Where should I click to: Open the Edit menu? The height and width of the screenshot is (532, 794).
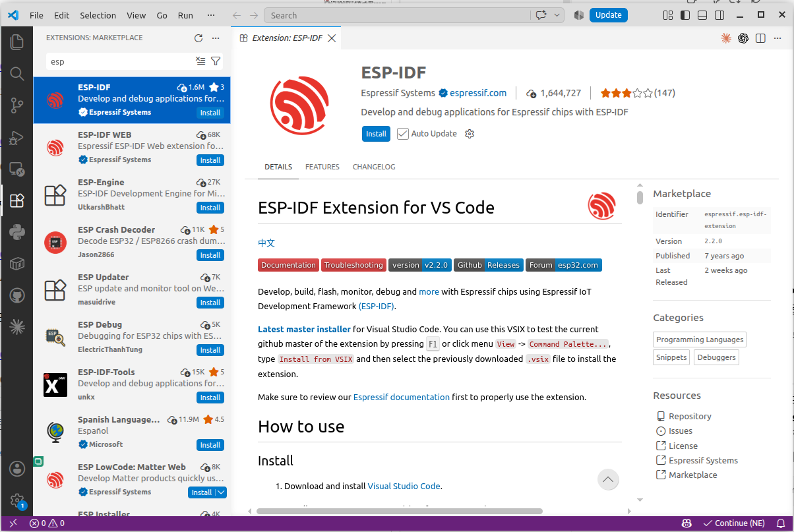(62, 15)
